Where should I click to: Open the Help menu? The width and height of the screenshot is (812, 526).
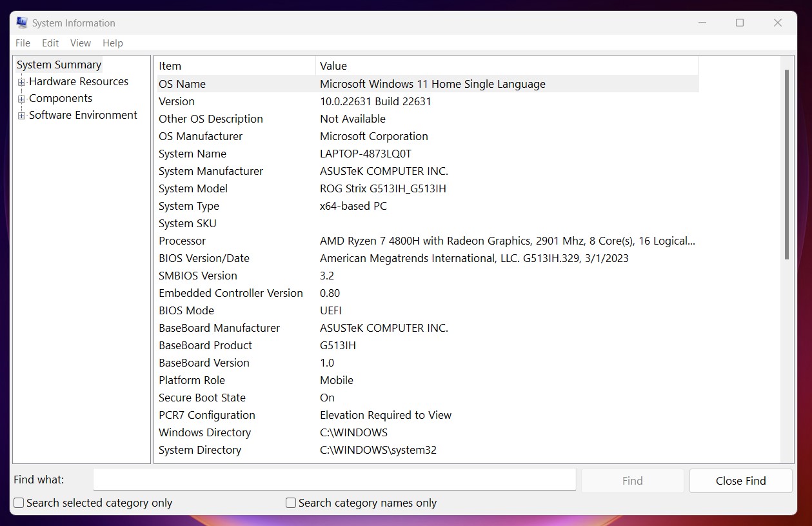click(113, 43)
